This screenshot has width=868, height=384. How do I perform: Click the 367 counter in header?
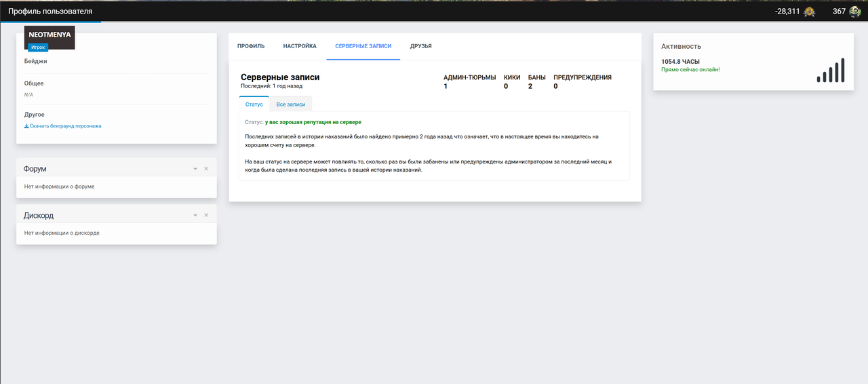[839, 12]
